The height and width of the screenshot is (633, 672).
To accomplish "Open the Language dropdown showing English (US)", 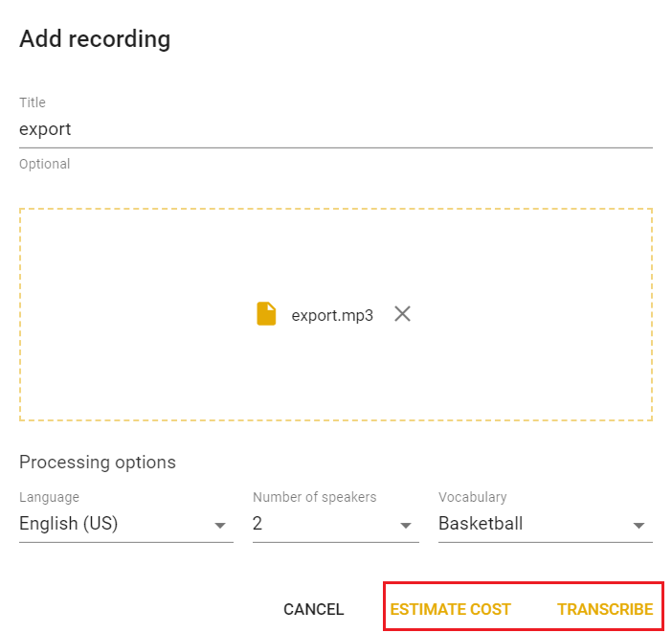I will [126, 524].
